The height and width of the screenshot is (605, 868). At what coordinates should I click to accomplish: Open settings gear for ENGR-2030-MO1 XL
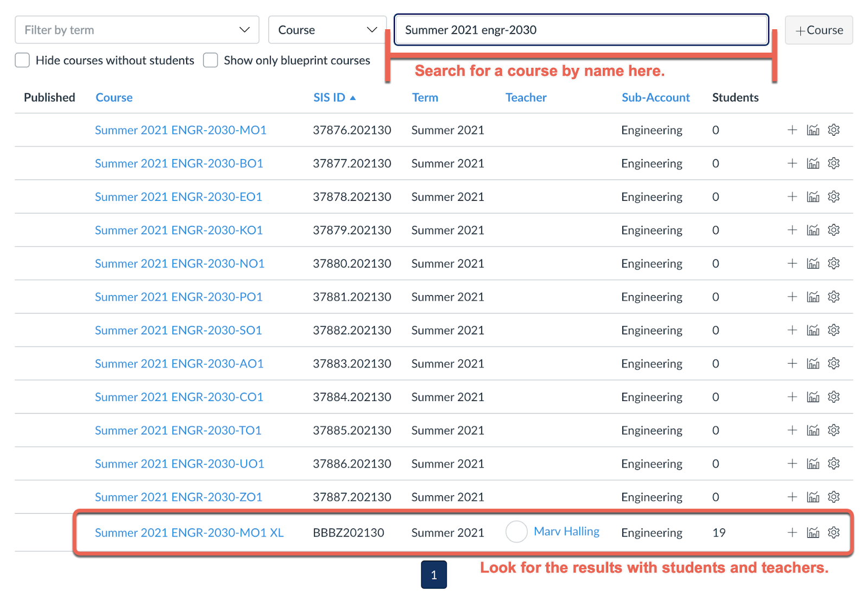click(834, 532)
